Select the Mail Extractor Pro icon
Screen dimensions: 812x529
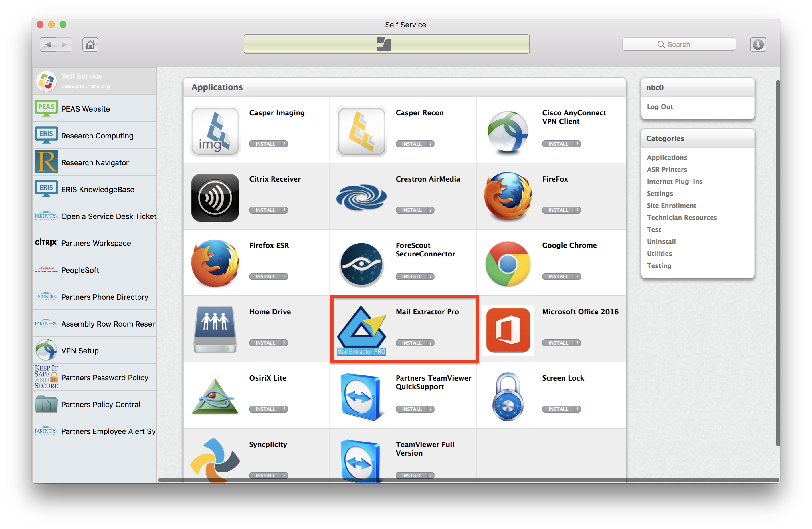coord(361,330)
